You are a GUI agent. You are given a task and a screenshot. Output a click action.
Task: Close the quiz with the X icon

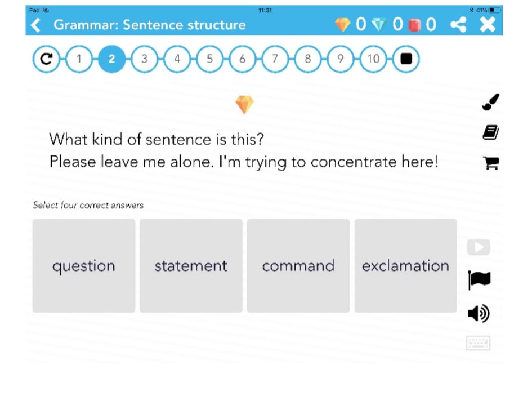488,25
